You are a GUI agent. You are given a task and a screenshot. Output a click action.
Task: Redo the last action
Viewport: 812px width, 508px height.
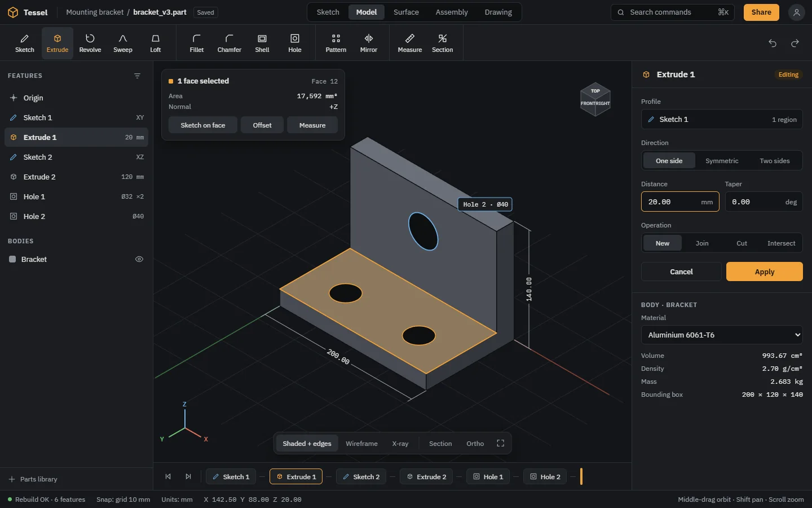coord(795,43)
